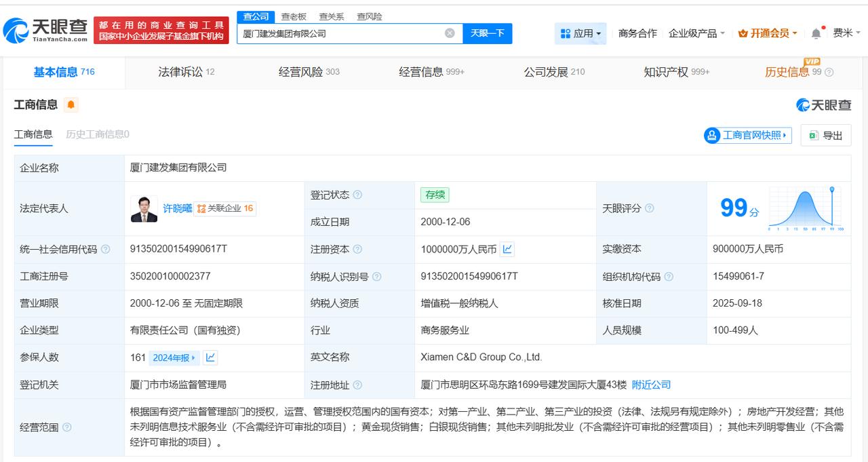Select the 知识产权 tab
The height and width of the screenshot is (462, 868).
click(x=677, y=72)
